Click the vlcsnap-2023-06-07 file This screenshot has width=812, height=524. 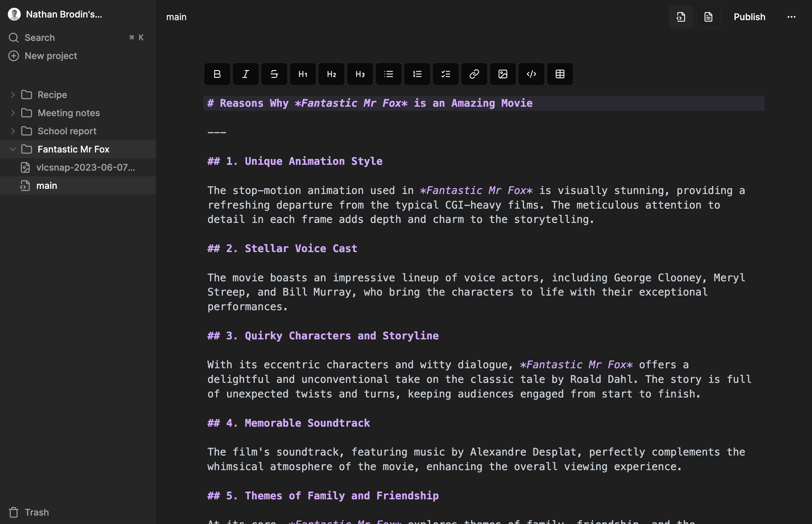(86, 167)
